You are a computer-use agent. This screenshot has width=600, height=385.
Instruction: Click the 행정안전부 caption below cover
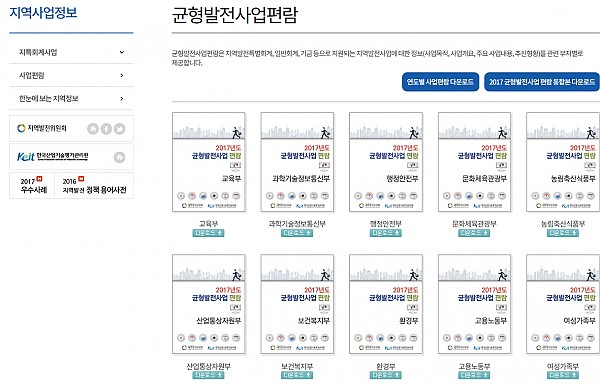385,223
